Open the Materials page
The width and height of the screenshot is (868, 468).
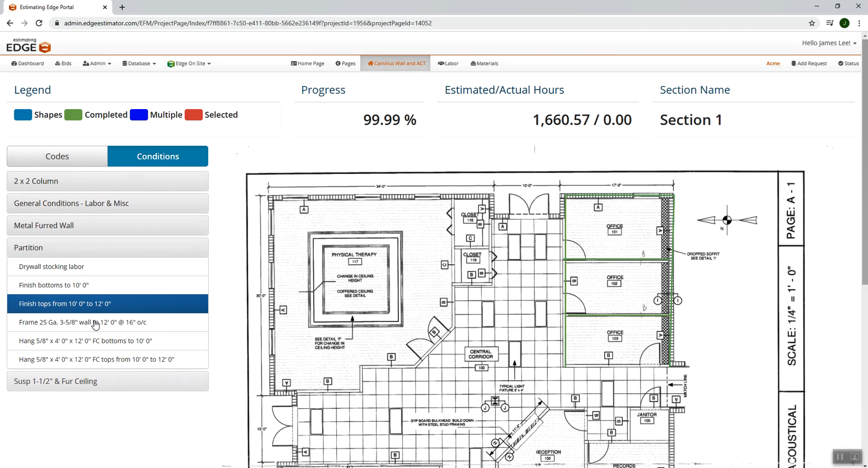click(x=484, y=63)
